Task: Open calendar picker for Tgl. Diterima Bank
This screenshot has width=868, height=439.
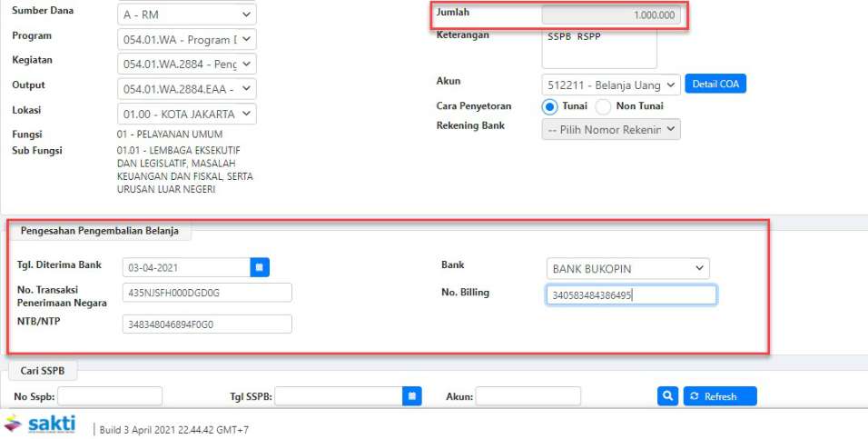Action: click(x=260, y=267)
